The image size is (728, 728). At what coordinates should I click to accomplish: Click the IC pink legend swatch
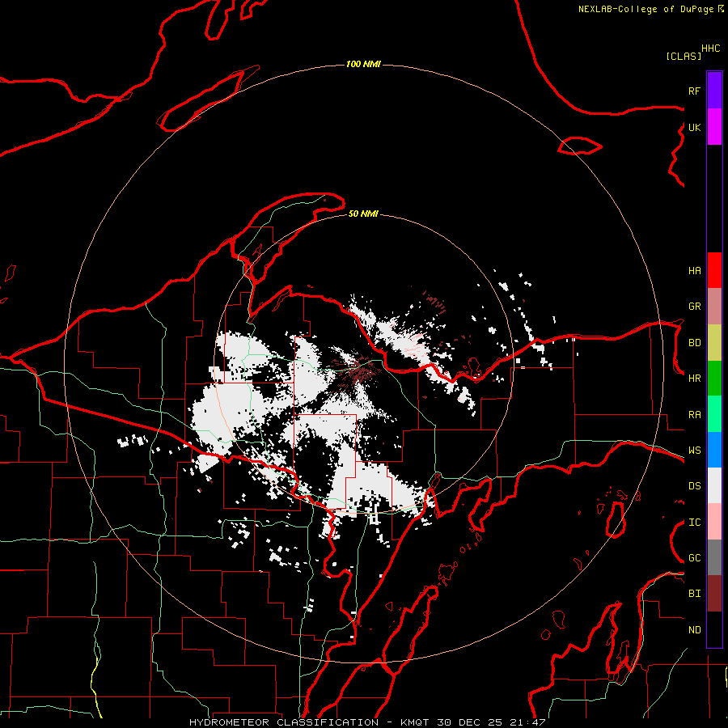pos(714,522)
